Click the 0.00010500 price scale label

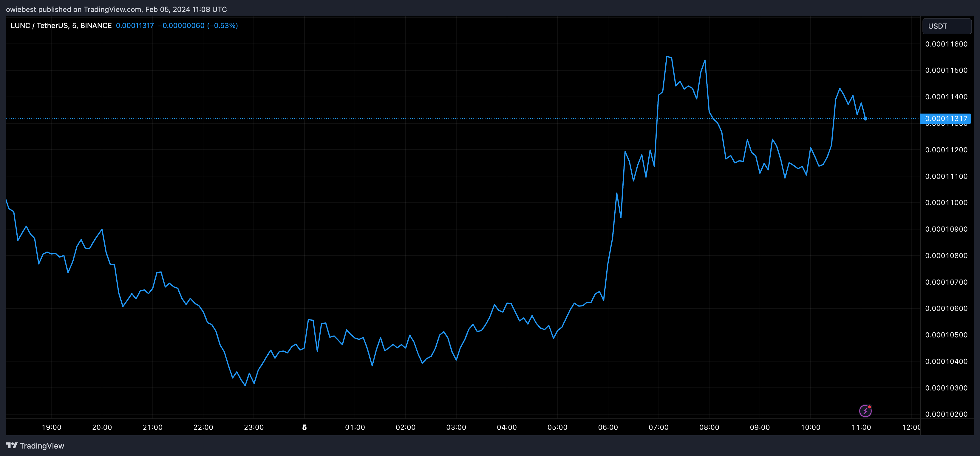click(946, 335)
